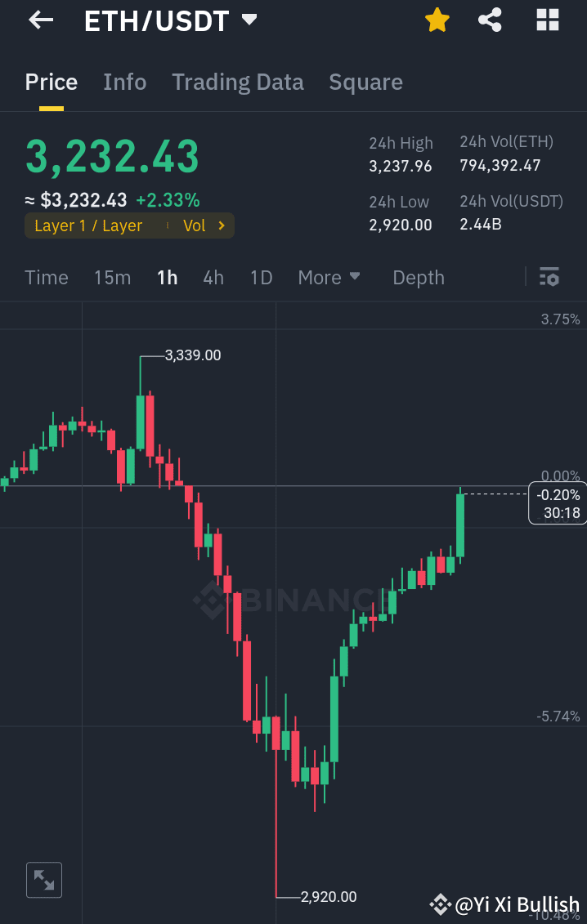Viewport: 587px width, 924px height.
Task: Switch to the Trading Data tab
Action: (237, 82)
